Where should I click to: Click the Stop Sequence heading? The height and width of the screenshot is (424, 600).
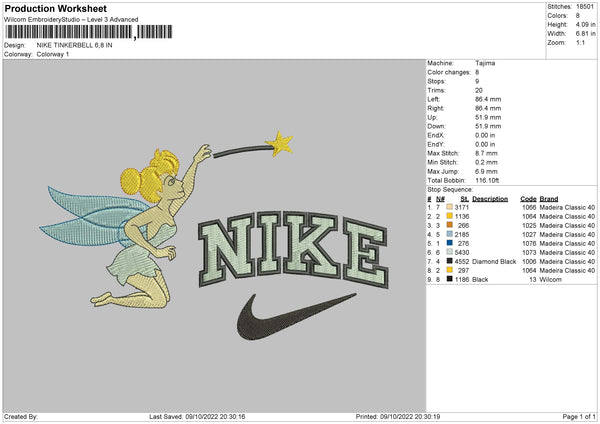[450, 190]
